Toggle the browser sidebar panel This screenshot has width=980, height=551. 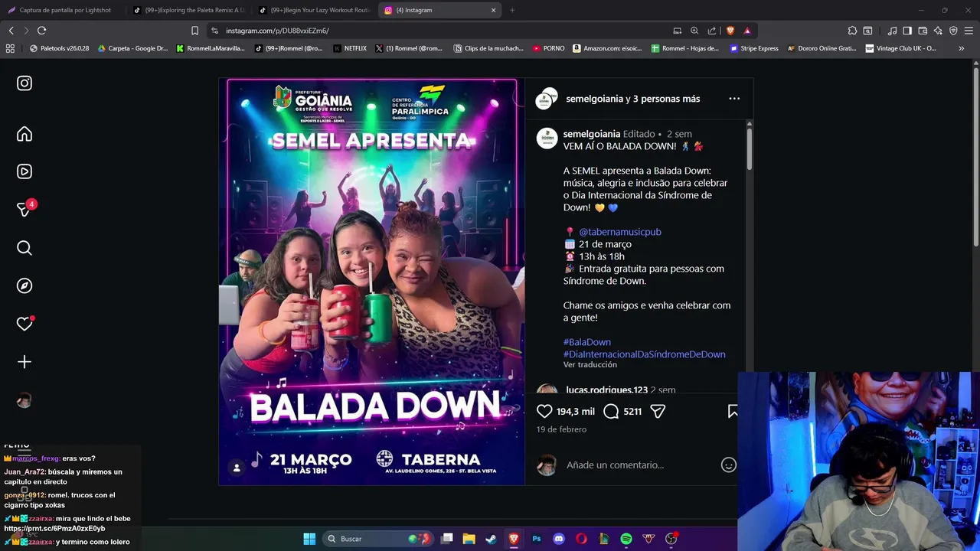click(907, 31)
